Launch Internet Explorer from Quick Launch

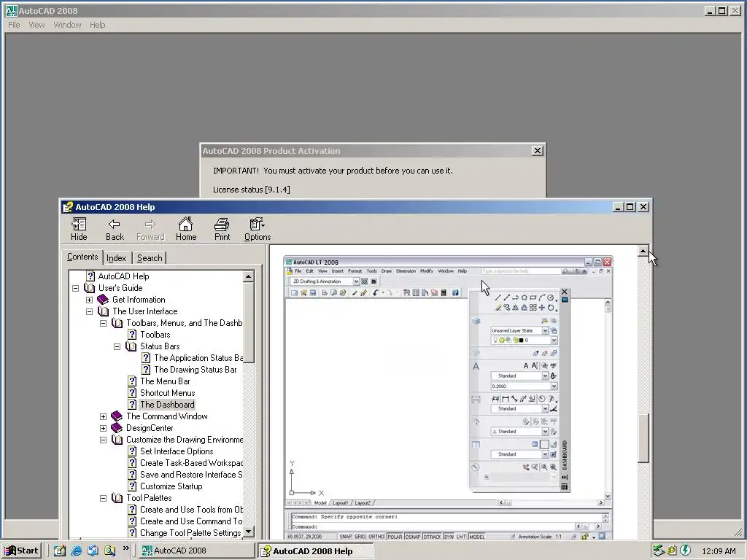point(76,551)
